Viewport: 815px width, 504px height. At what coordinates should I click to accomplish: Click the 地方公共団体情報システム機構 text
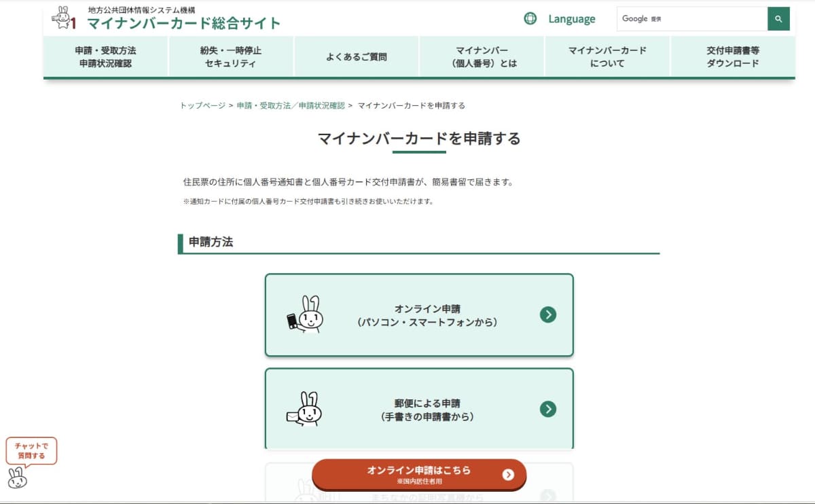142,10
